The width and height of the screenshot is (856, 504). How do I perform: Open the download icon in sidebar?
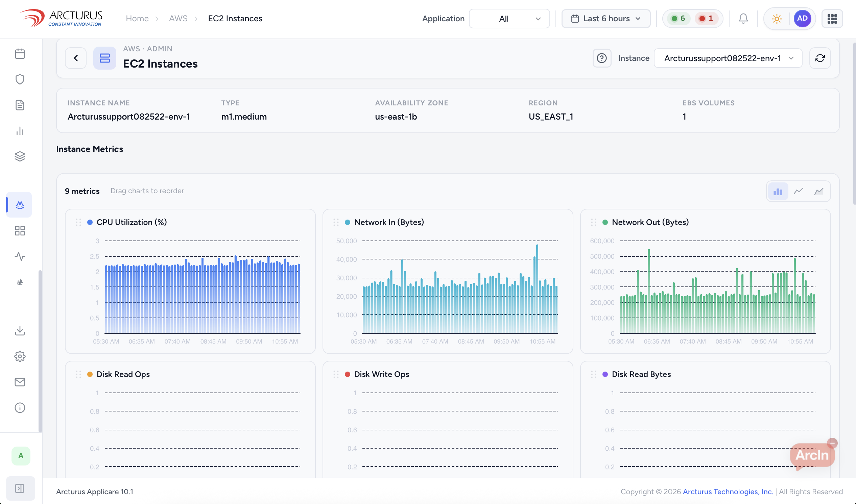[20, 331]
